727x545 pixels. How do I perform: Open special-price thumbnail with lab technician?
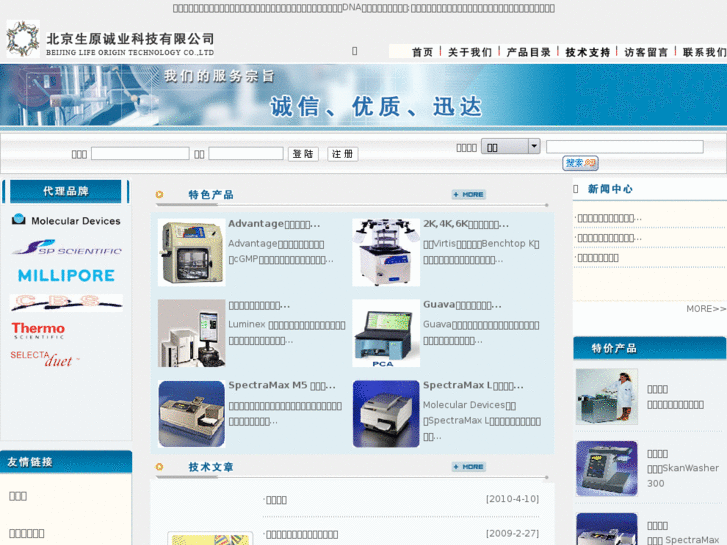(606, 397)
